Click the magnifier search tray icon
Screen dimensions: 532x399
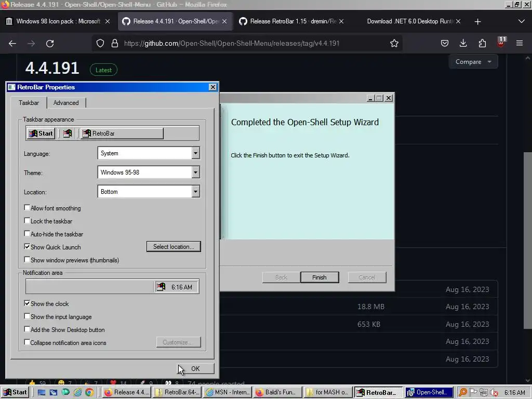point(462,393)
